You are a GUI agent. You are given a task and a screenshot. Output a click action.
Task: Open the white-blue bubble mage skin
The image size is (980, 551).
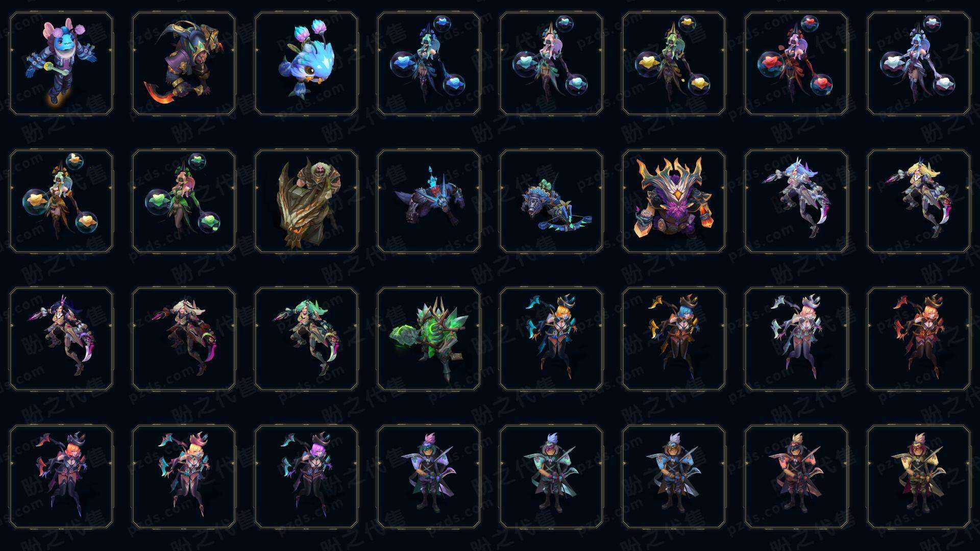[x=919, y=64]
